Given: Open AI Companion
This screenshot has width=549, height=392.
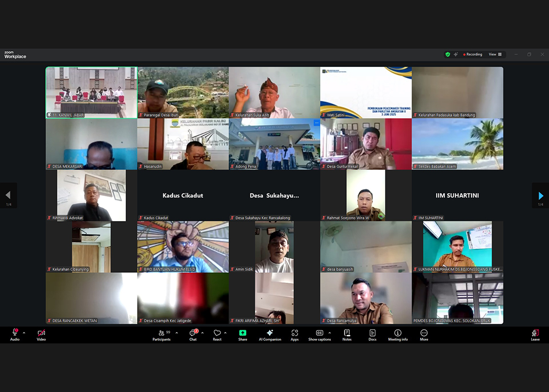Looking at the screenshot, I should tap(270, 335).
